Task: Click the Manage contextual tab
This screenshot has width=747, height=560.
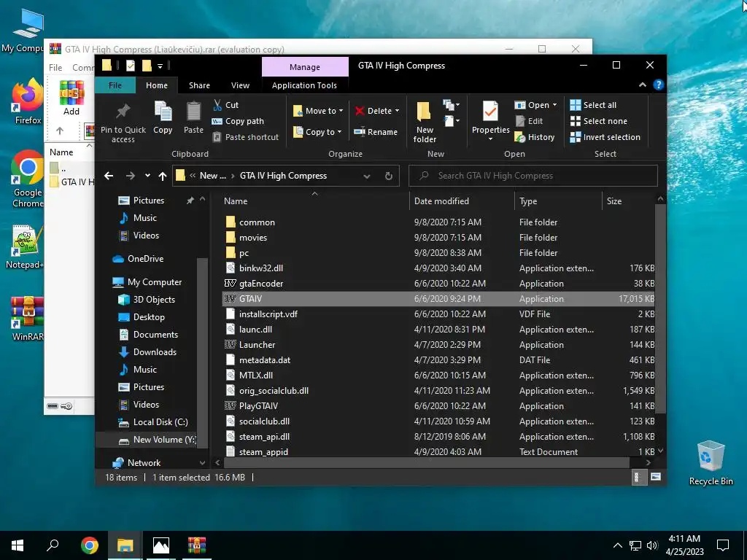Action: [305, 66]
